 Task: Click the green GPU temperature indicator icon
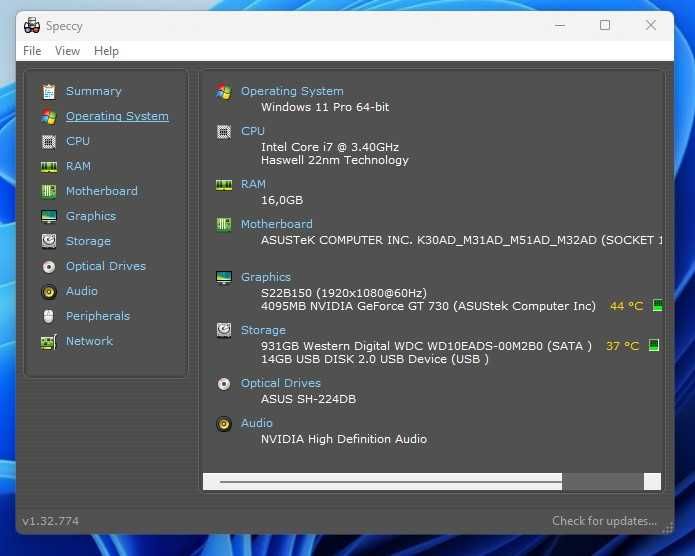pos(658,305)
